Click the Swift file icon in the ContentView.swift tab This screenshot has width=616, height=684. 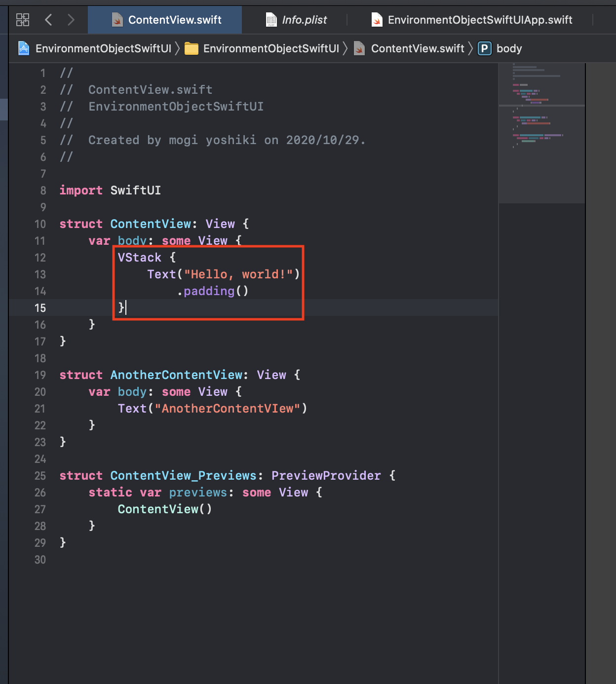tap(117, 20)
